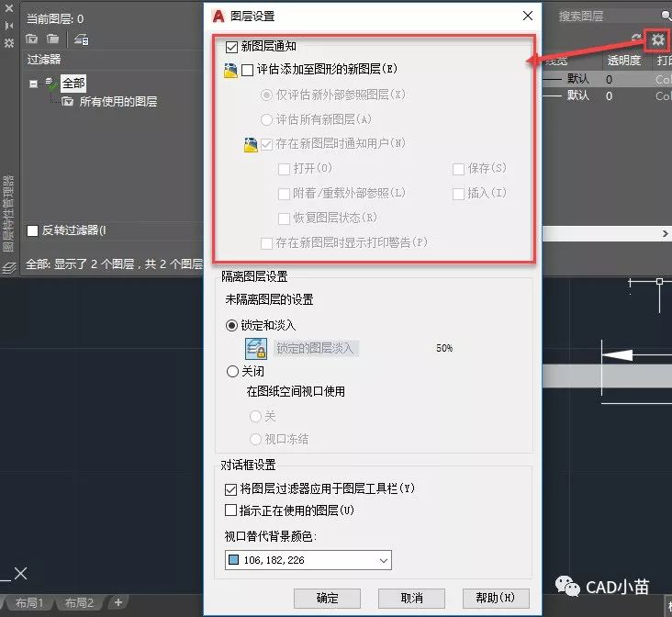Open the layer states manager icon
This screenshot has height=617, width=672.
81,39
